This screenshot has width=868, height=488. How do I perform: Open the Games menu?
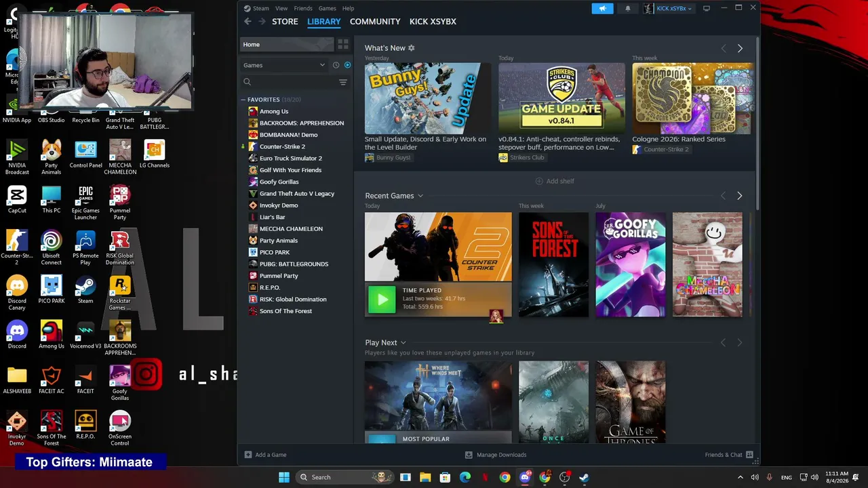(328, 8)
